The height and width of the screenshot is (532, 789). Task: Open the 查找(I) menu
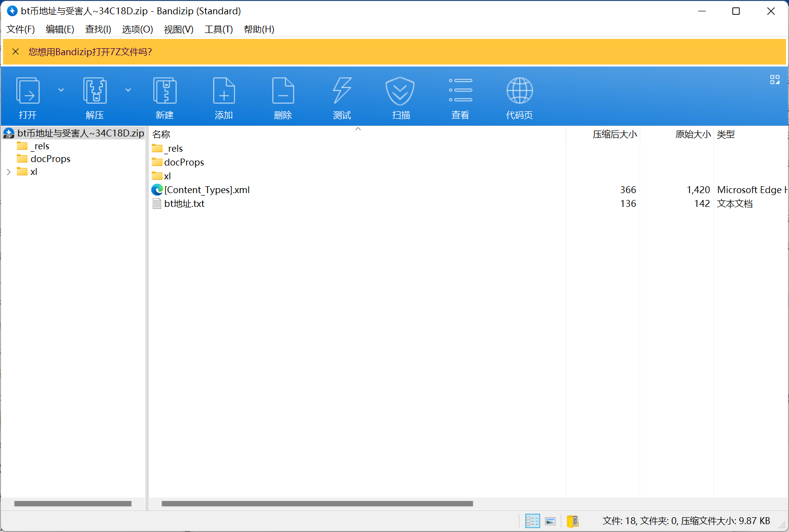pos(98,29)
